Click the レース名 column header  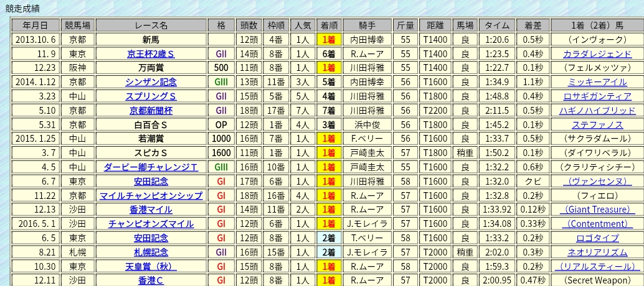click(x=151, y=25)
